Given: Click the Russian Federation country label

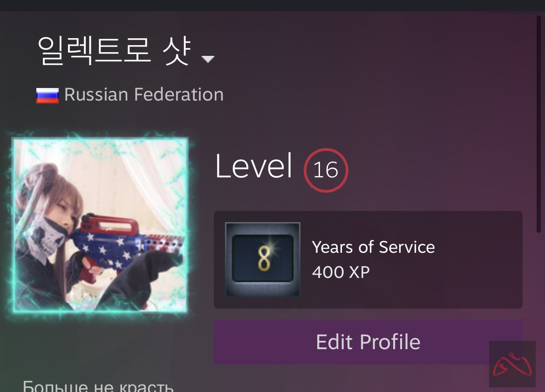Looking at the screenshot, I should pyautogui.click(x=144, y=95).
